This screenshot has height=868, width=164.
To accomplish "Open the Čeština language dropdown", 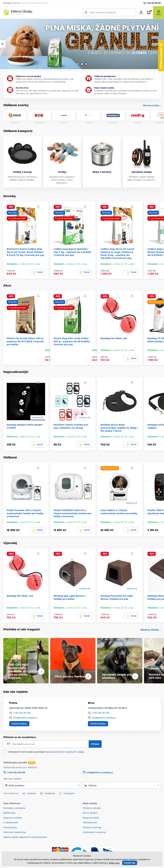I will coord(122,785).
